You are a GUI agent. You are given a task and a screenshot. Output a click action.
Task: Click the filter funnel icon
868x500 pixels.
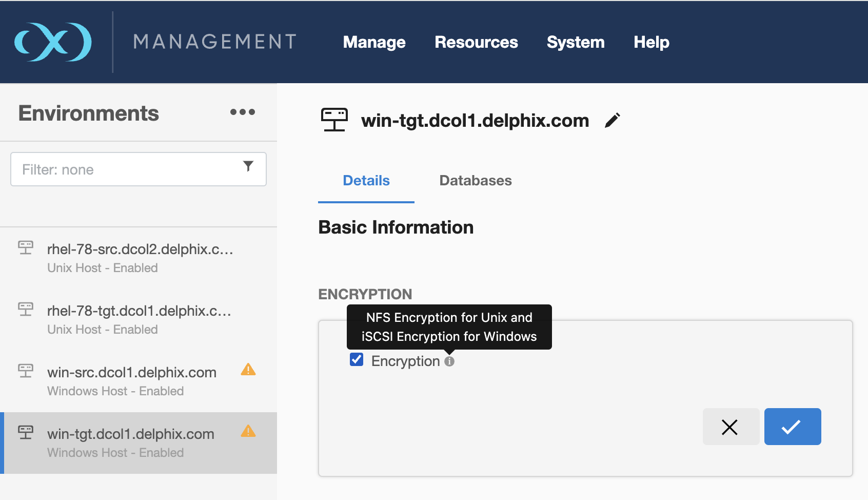click(x=248, y=166)
